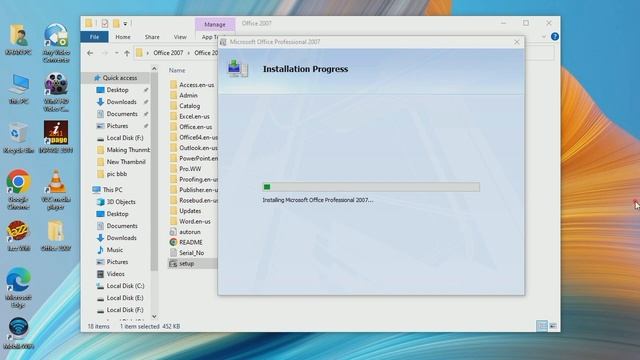Select the Pro.WW folder

(186, 169)
